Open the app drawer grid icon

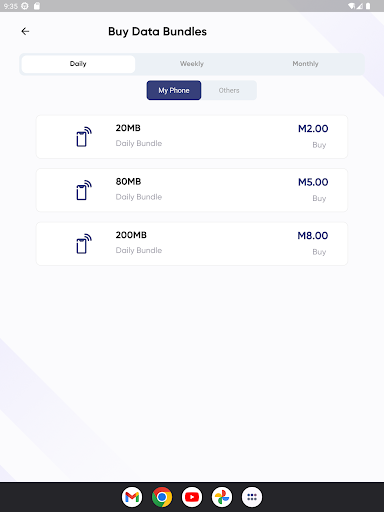(x=252, y=497)
